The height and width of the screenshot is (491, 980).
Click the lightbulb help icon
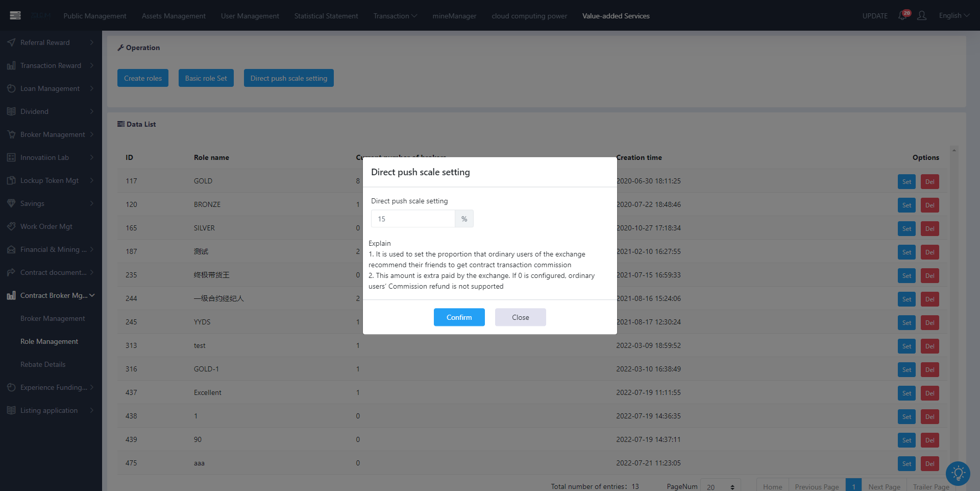958,474
